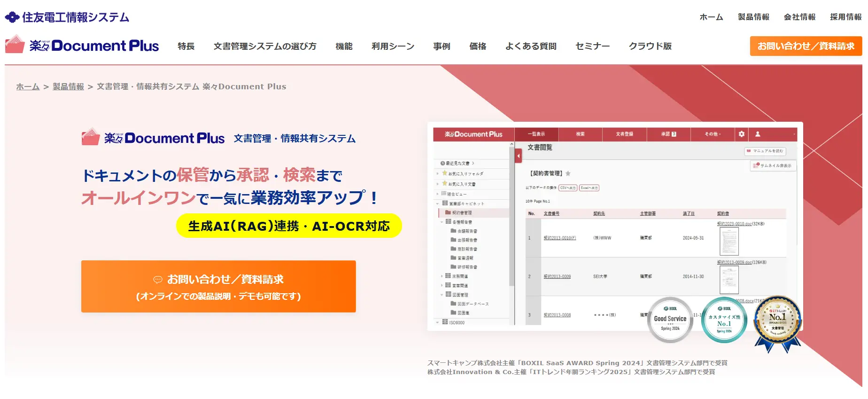
Task: Click the 楽々Document Plus header logo
Action: [82, 45]
